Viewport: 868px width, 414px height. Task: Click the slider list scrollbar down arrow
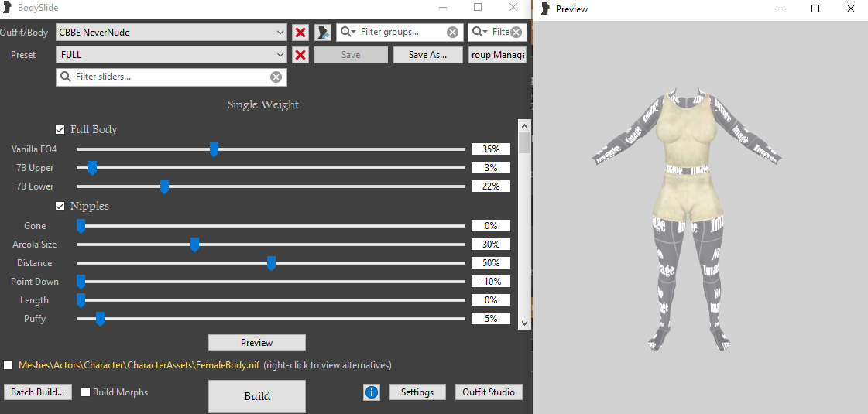point(525,323)
